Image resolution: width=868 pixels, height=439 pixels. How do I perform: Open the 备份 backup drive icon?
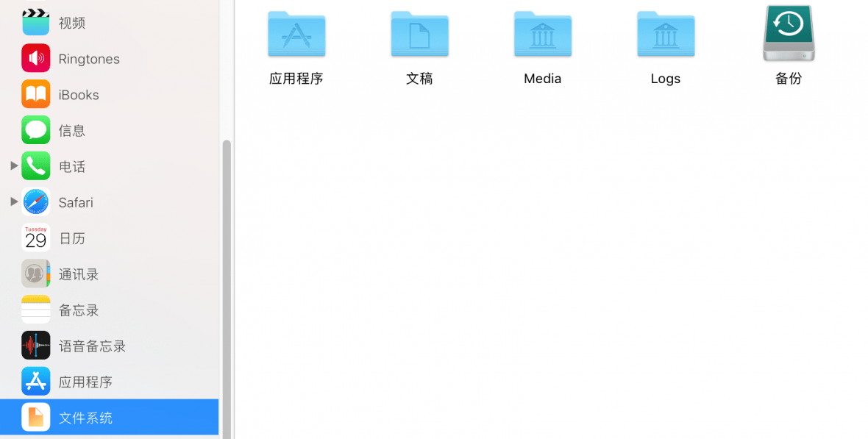pyautogui.click(x=789, y=33)
